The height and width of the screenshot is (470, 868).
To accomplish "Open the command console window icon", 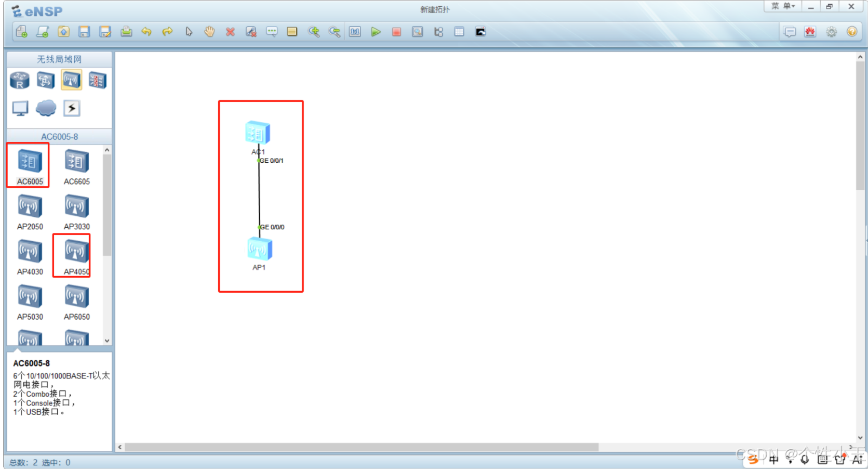I will [x=480, y=32].
